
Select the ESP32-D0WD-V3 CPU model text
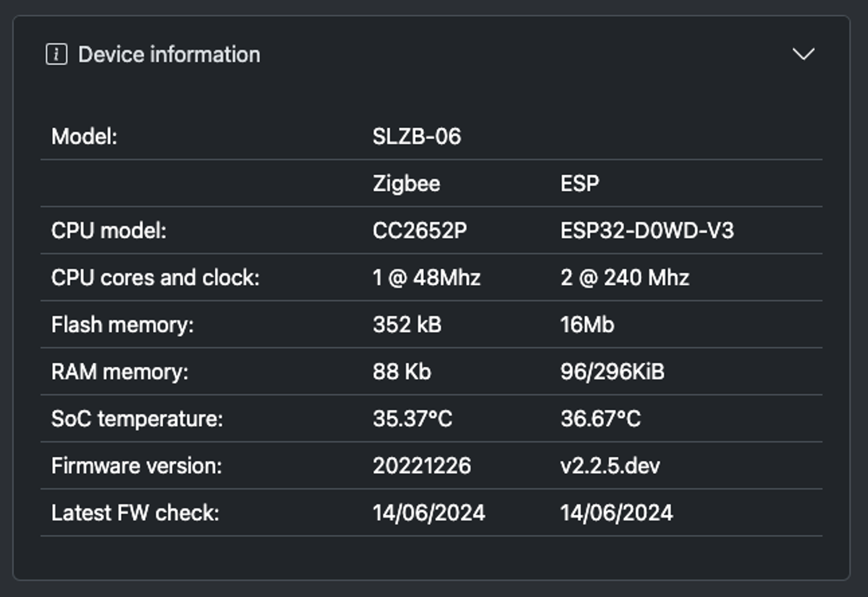[647, 231]
